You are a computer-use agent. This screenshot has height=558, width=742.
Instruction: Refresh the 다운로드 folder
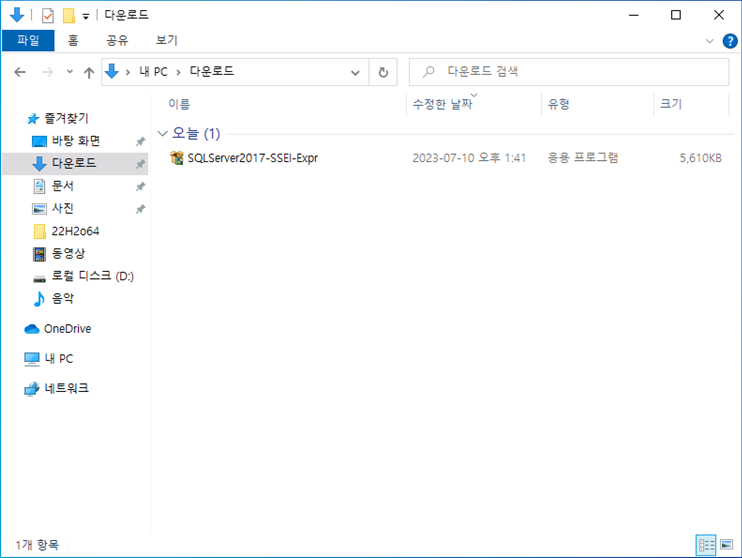point(383,72)
